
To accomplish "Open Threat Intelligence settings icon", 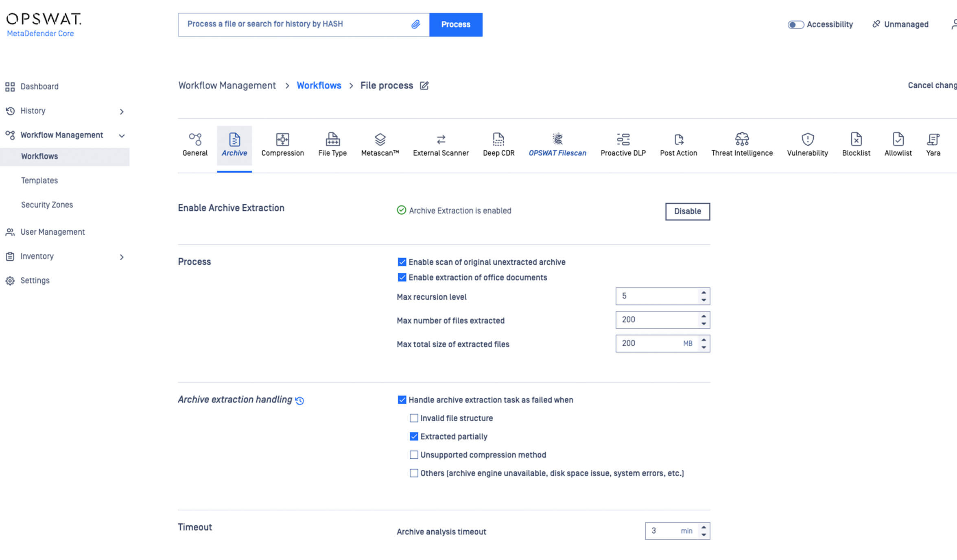I will pyautogui.click(x=742, y=139).
